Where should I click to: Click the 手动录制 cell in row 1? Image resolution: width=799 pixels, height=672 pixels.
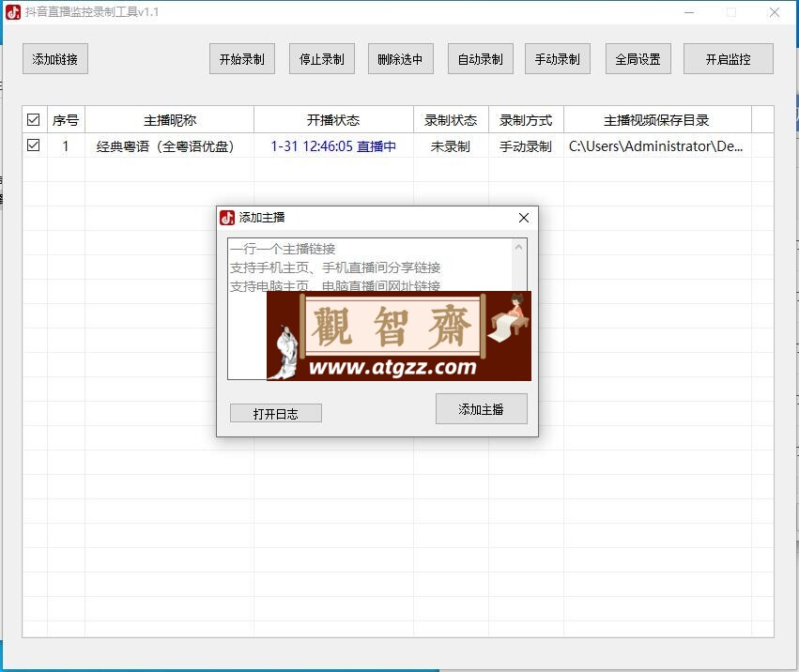click(526, 146)
